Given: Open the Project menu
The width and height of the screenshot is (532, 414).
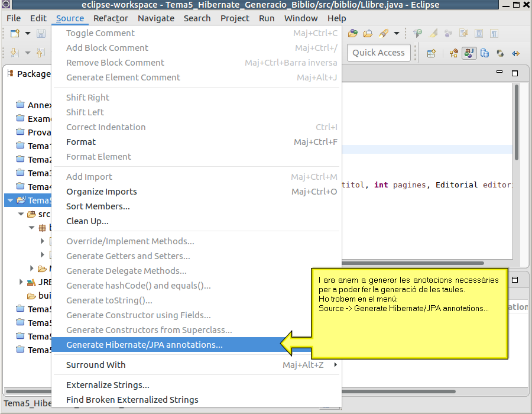Looking at the screenshot, I should click(x=235, y=18).
